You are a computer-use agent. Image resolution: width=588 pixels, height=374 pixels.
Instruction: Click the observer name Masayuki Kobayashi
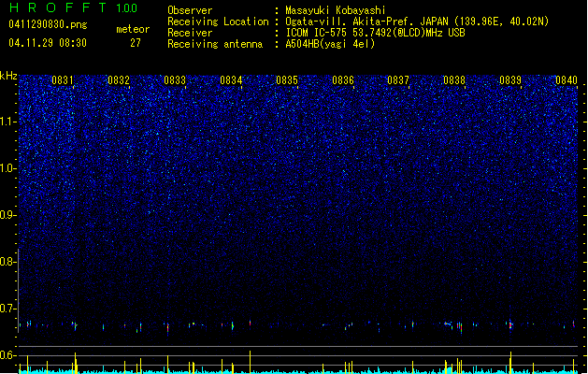point(336,10)
